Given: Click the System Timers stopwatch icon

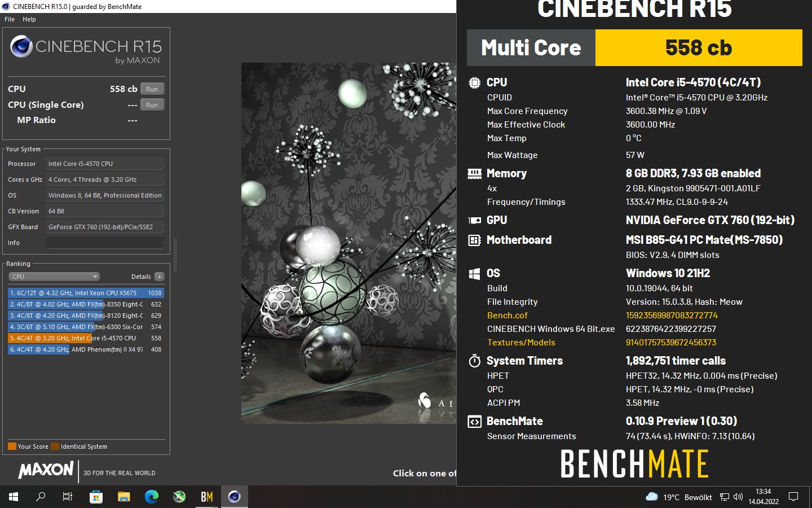Looking at the screenshot, I should point(475,361).
